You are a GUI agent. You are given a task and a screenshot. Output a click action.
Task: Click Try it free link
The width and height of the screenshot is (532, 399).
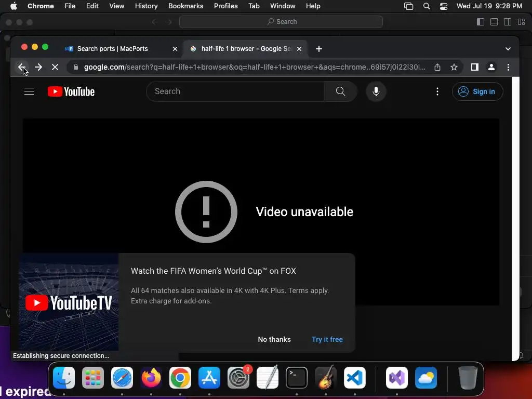327,339
